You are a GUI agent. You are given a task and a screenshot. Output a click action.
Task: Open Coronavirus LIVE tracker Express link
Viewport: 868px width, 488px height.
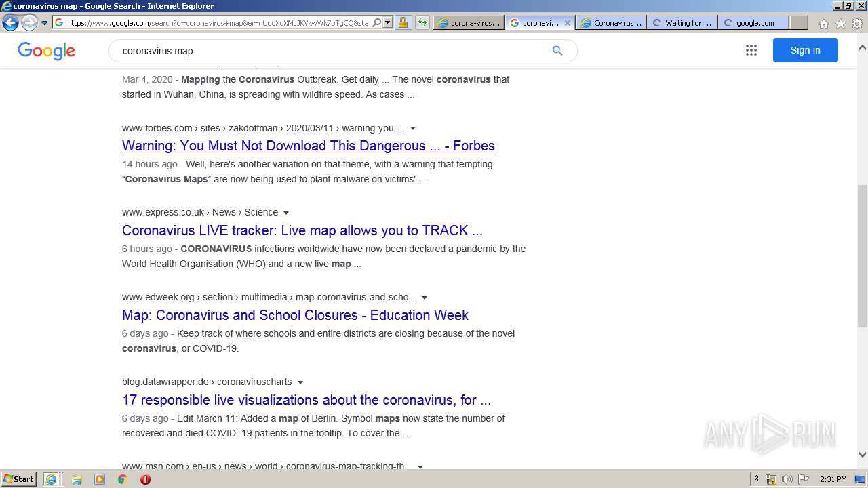302,230
